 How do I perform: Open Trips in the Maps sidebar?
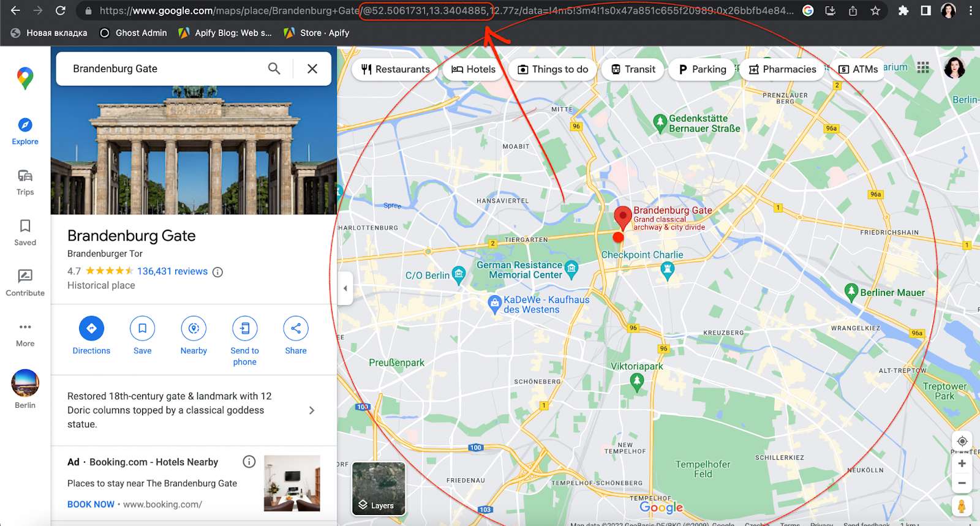(x=25, y=182)
